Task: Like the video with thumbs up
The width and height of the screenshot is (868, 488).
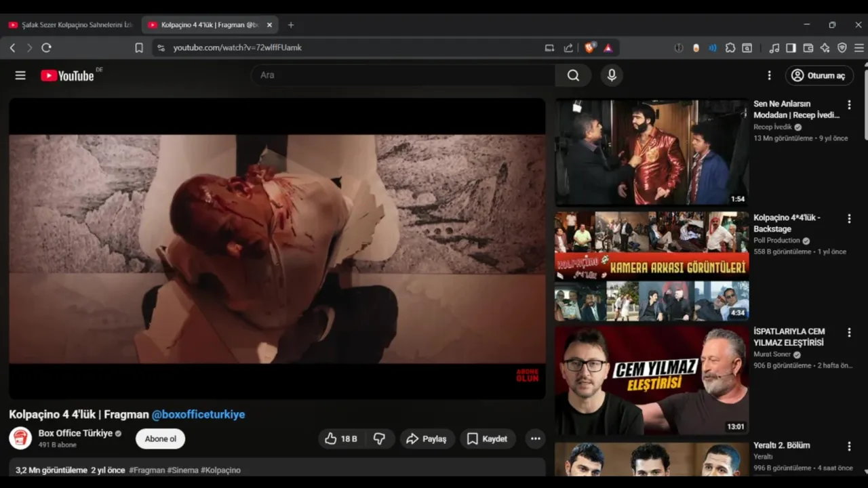Action: [x=341, y=439]
